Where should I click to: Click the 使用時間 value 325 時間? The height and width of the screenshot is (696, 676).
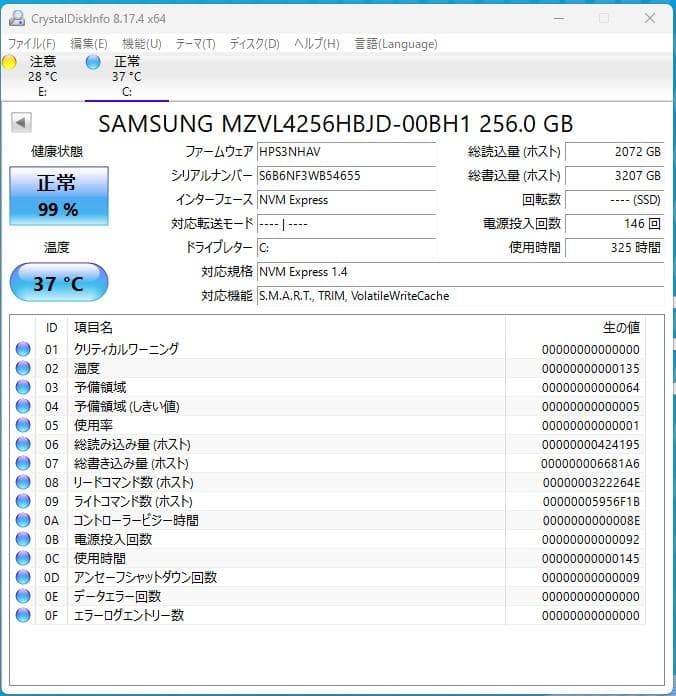point(614,248)
